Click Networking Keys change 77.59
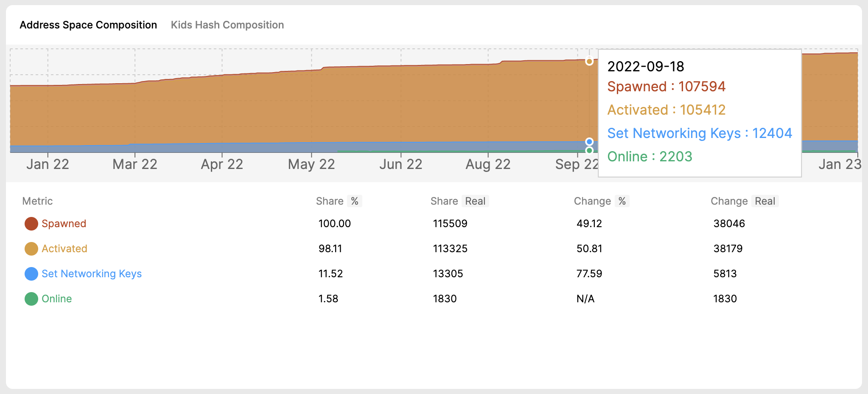Viewport: 868px width, 394px height. pyautogui.click(x=589, y=274)
